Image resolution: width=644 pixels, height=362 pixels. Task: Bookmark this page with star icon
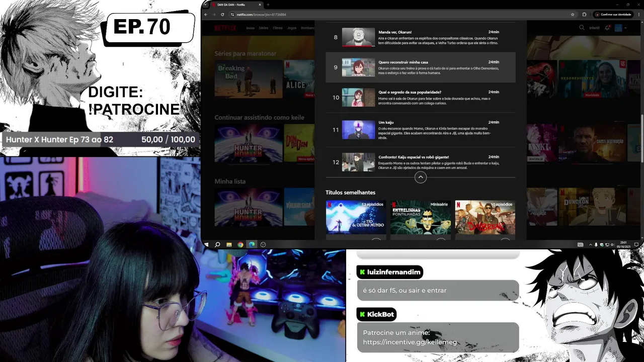(573, 15)
